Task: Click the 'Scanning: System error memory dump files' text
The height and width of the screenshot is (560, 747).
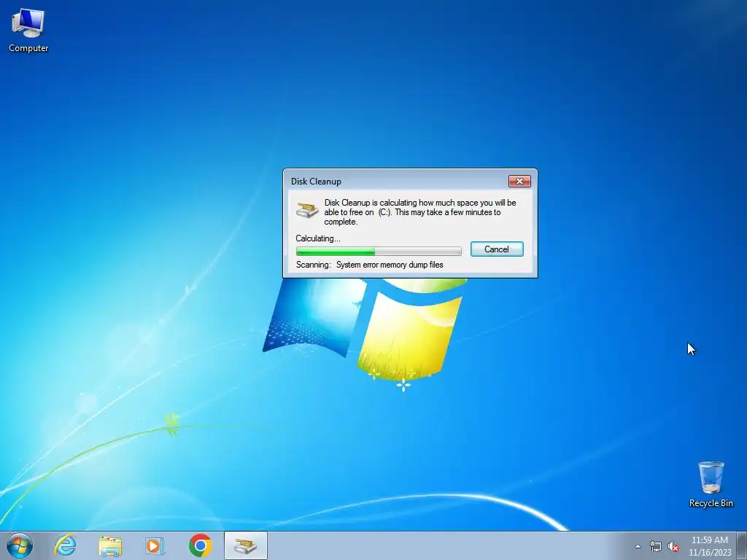Action: pyautogui.click(x=369, y=265)
